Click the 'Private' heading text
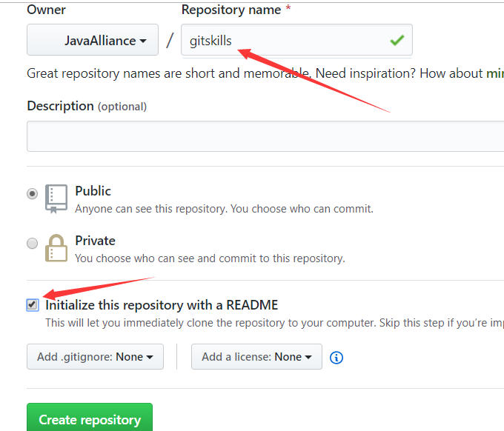504x431 pixels. [95, 241]
